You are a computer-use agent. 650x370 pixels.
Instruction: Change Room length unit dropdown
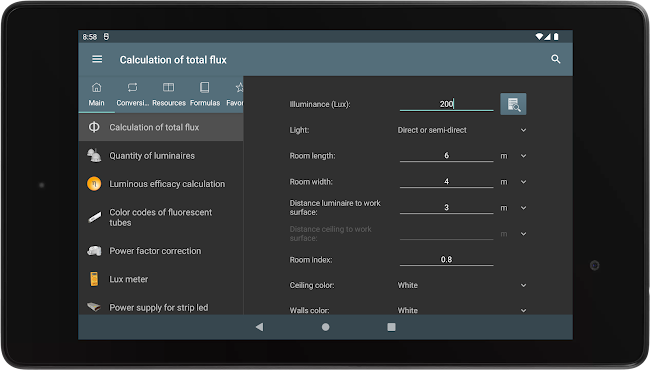pos(514,156)
